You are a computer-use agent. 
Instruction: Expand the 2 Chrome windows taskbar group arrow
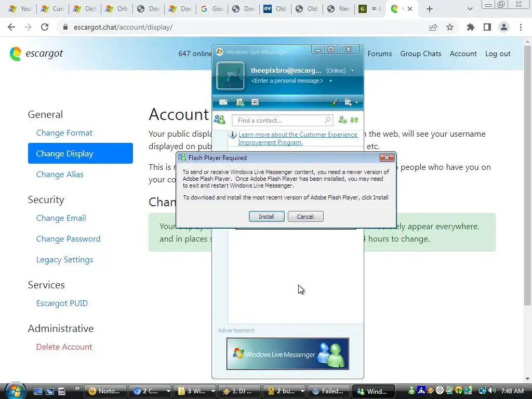pyautogui.click(x=168, y=391)
